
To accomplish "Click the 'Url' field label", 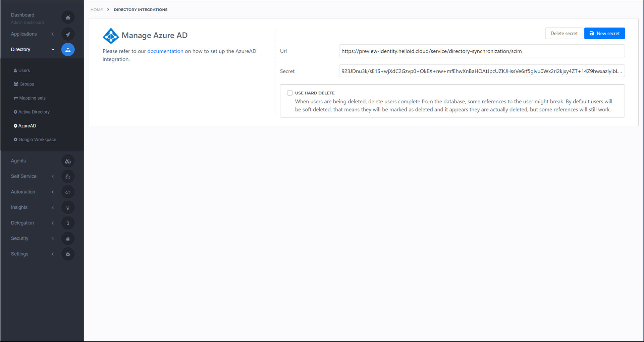I will [x=283, y=51].
